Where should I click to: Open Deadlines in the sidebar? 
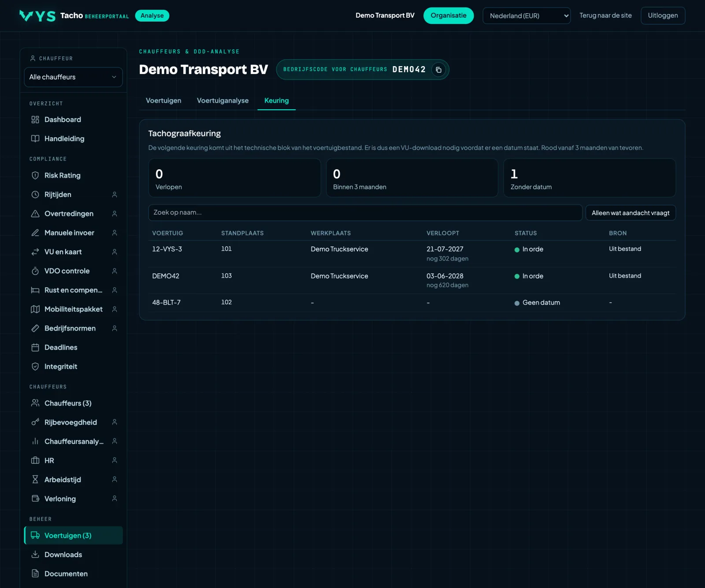73,347
